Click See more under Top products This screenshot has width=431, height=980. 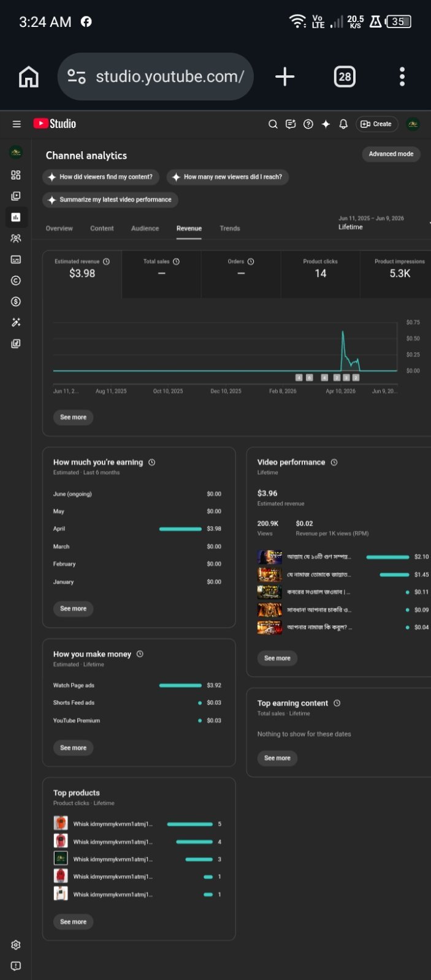click(73, 922)
